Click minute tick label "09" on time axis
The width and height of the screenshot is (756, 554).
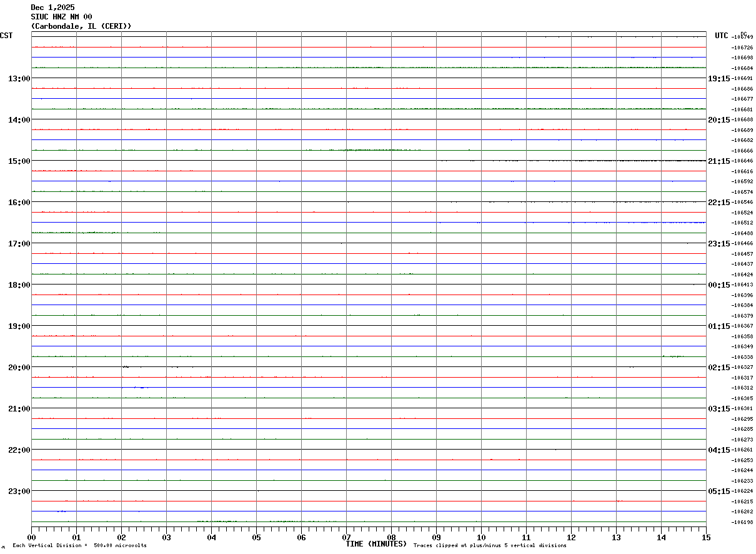point(436,537)
